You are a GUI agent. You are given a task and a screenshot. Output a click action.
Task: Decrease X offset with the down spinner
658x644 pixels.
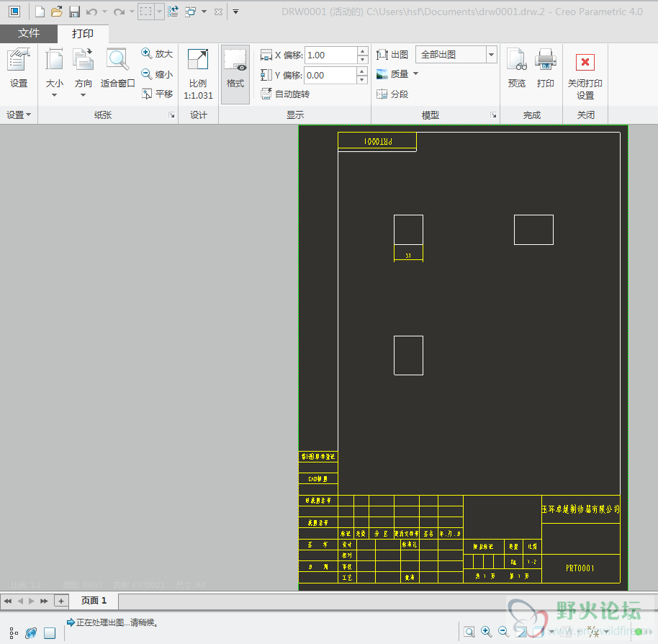(363, 60)
